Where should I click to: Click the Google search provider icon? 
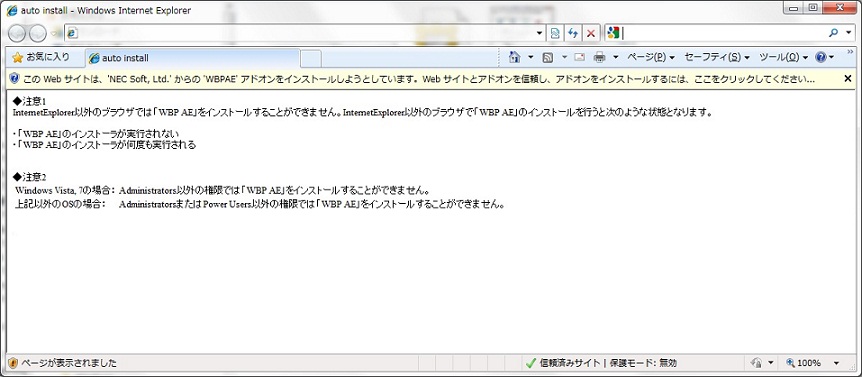(x=614, y=33)
